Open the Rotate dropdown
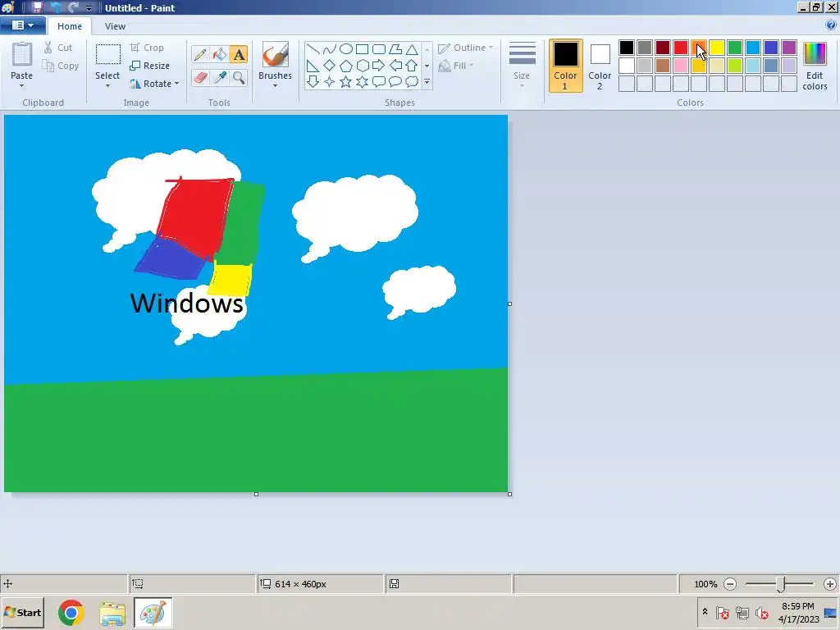840x630 pixels. pyautogui.click(x=154, y=84)
